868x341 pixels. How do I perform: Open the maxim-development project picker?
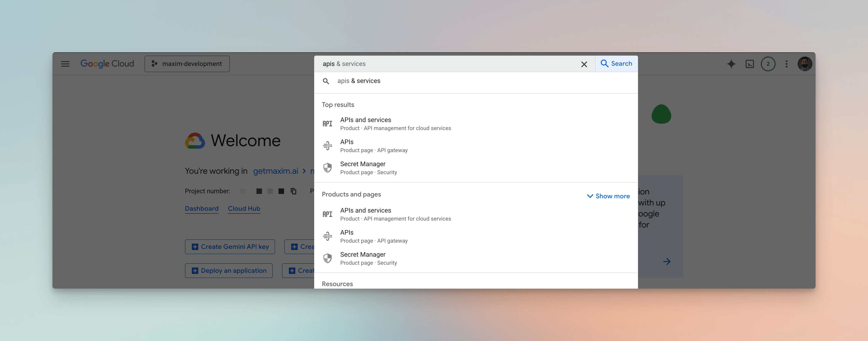pyautogui.click(x=187, y=64)
